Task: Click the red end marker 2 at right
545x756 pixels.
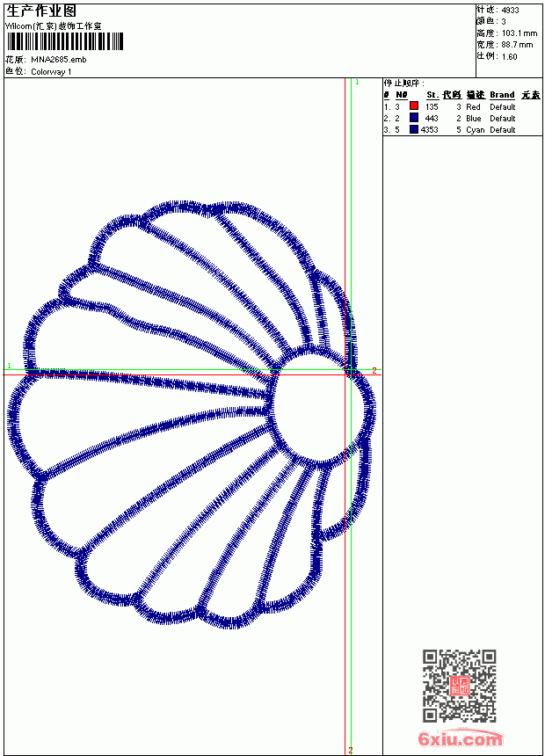Action: pyautogui.click(x=374, y=370)
